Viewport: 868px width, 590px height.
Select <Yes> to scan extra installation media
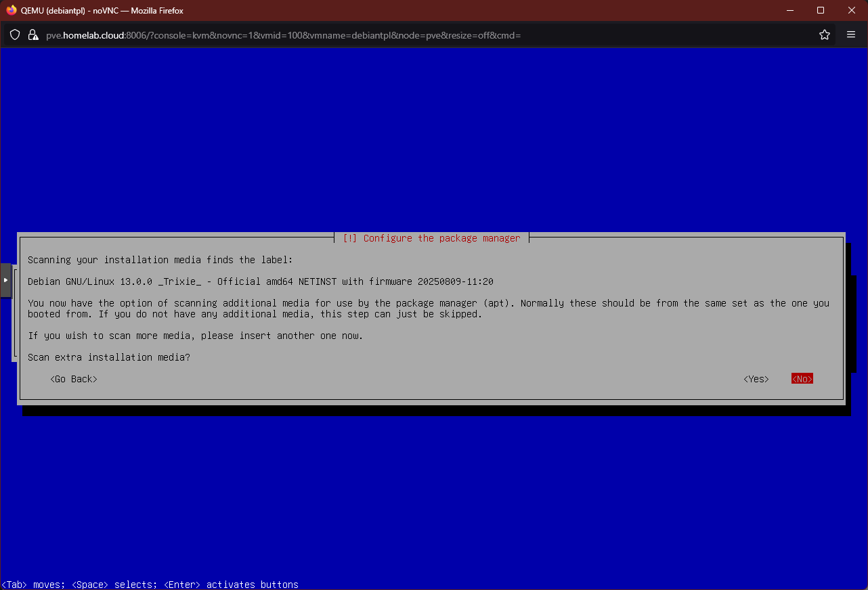756,378
